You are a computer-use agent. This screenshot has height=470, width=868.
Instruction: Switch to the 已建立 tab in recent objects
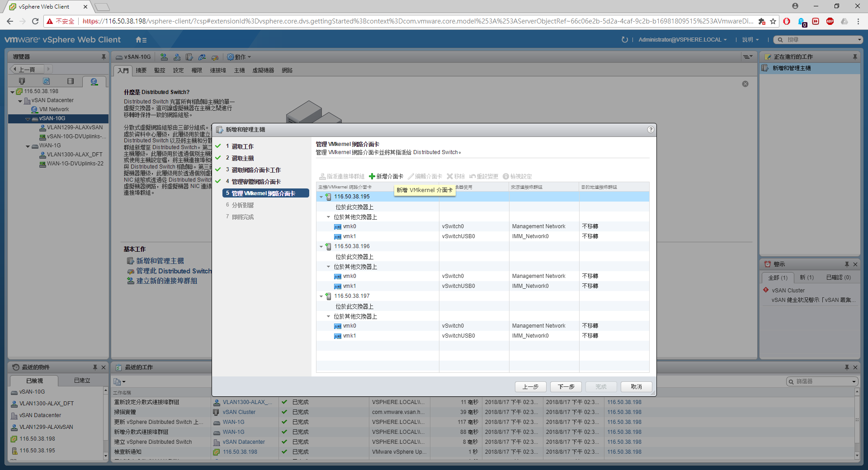[x=82, y=381]
